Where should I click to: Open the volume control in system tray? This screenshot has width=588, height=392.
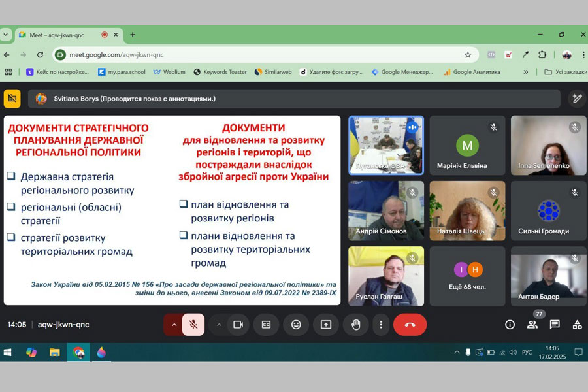coord(514,352)
